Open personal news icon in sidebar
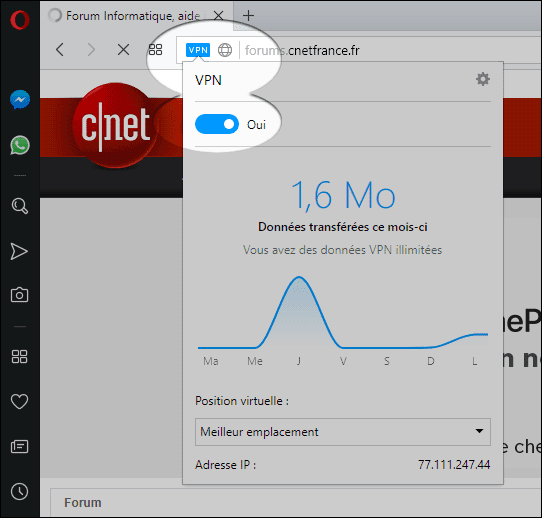Viewport: 542px width, 518px height. tap(19, 446)
